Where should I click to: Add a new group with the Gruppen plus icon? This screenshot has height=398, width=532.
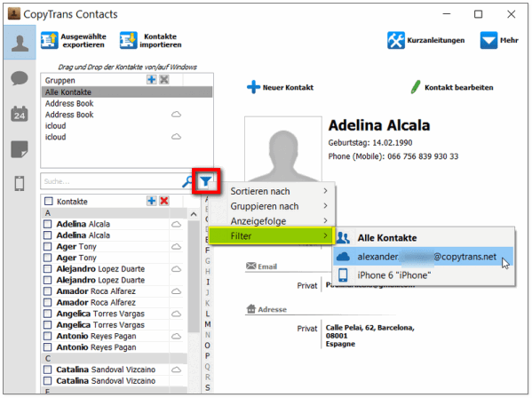[152, 80]
